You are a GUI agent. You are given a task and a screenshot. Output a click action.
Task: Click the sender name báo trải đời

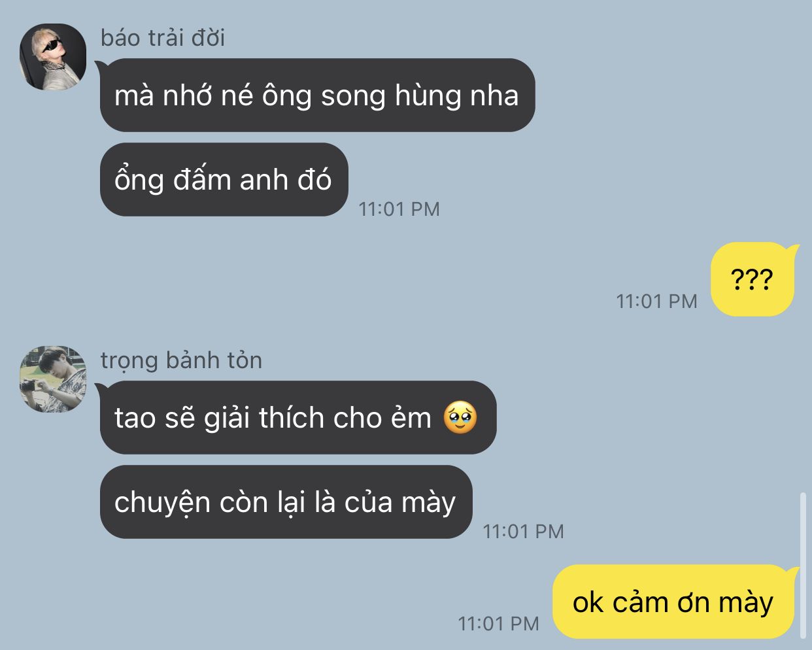(x=163, y=37)
